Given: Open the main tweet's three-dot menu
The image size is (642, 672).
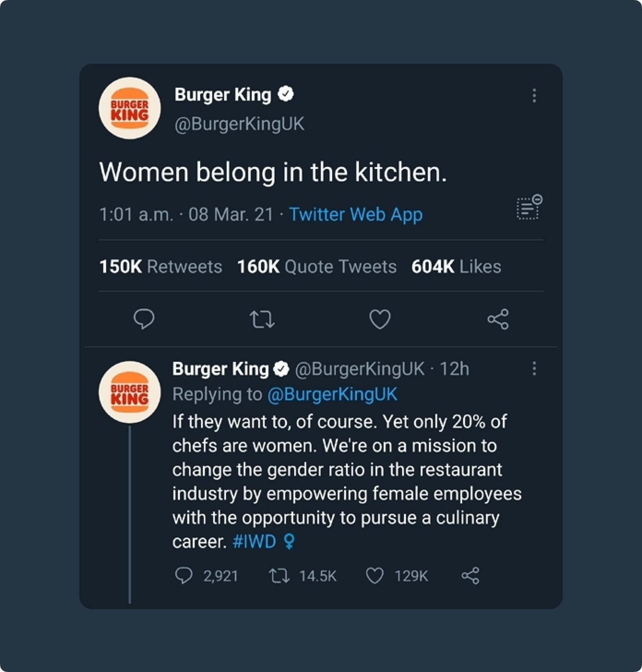Looking at the screenshot, I should 534,96.
